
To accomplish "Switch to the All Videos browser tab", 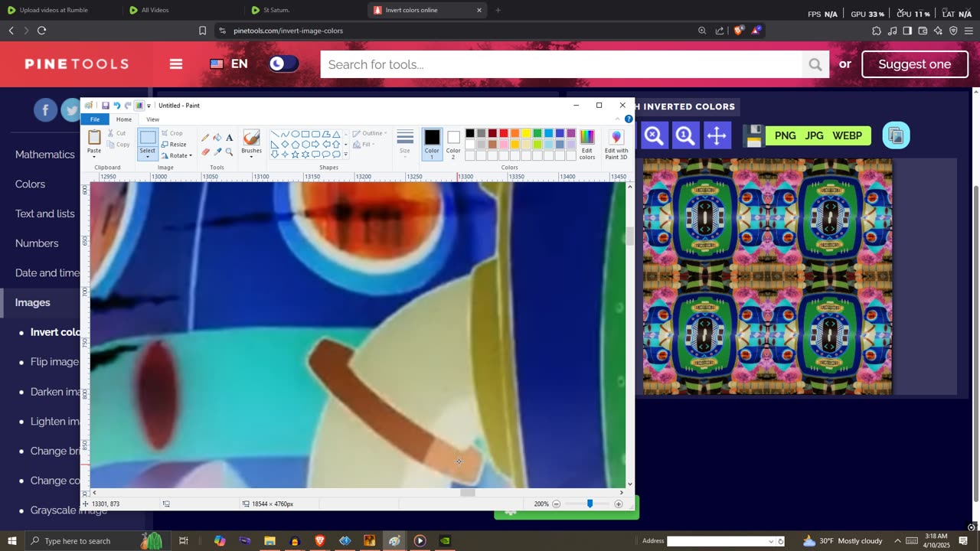I will pyautogui.click(x=155, y=10).
